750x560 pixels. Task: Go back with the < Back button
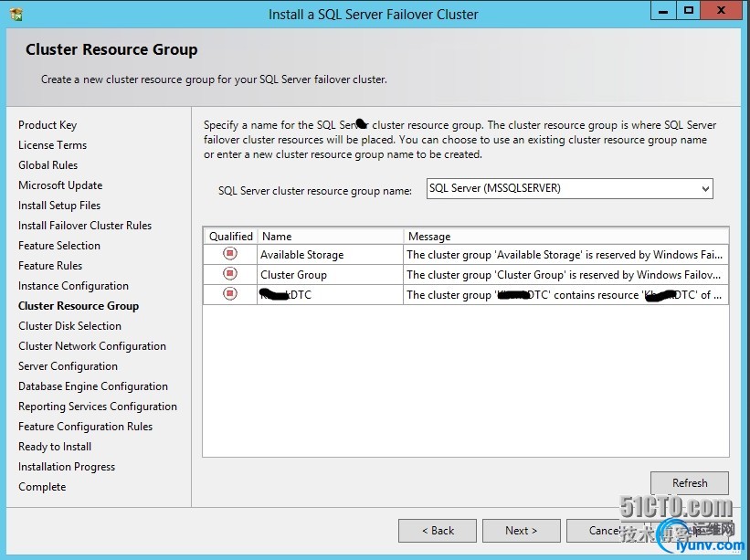point(438,531)
